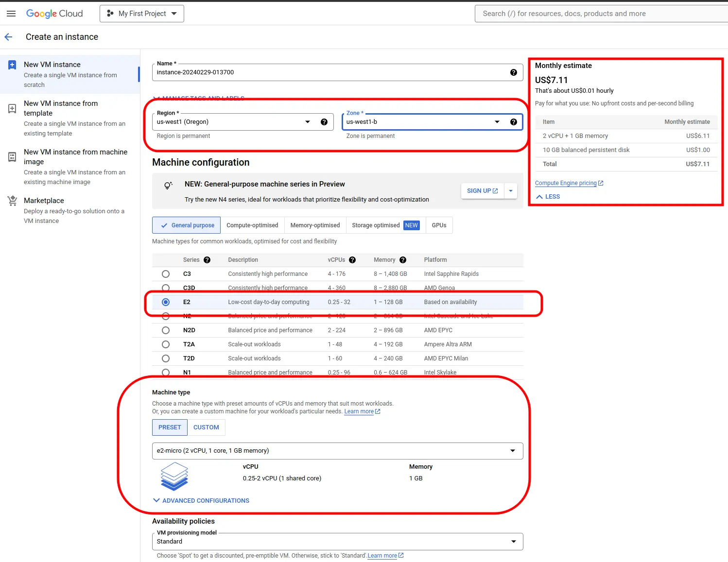This screenshot has width=728, height=562.
Task: Click the Total US$7.11 row
Action: click(626, 164)
